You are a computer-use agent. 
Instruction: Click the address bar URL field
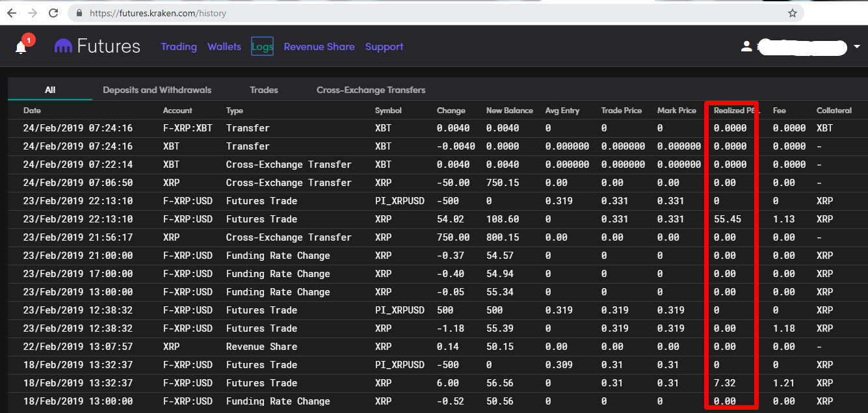[436, 13]
